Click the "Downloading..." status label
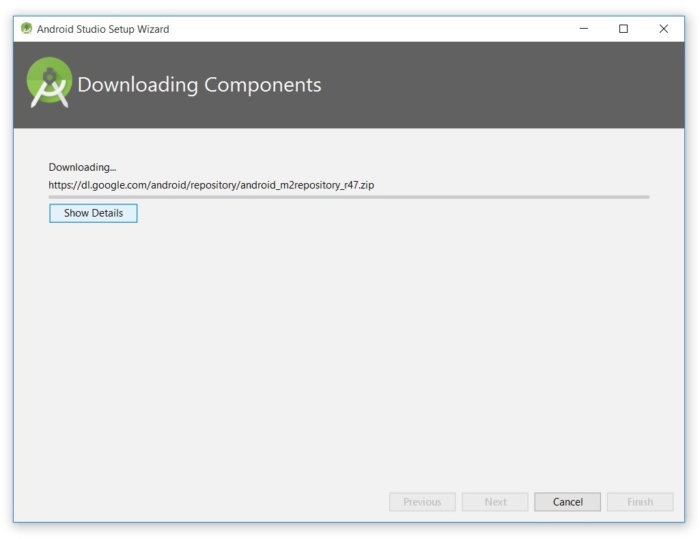700x539 pixels. 82,167
